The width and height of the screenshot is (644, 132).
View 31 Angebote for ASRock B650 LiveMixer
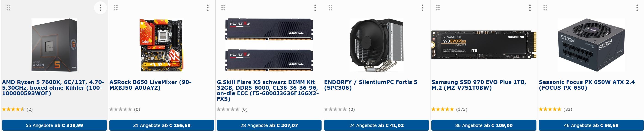[x=162, y=125]
